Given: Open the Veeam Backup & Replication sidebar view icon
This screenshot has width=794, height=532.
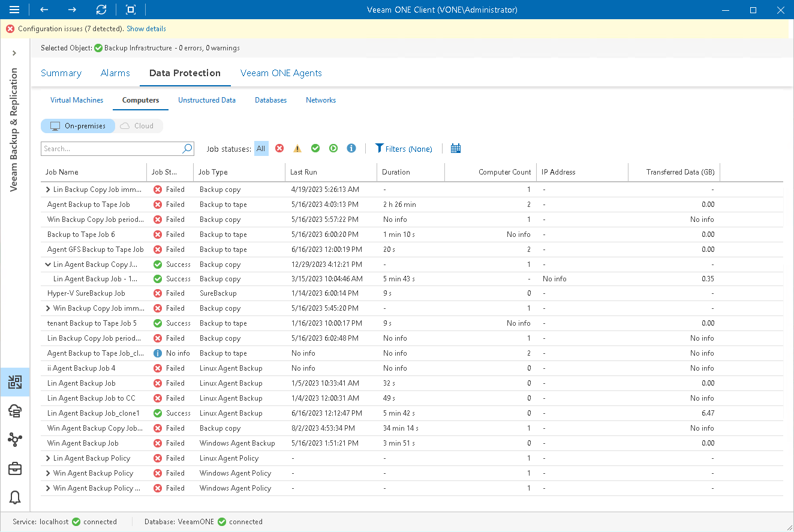Looking at the screenshot, I should tap(15, 383).
